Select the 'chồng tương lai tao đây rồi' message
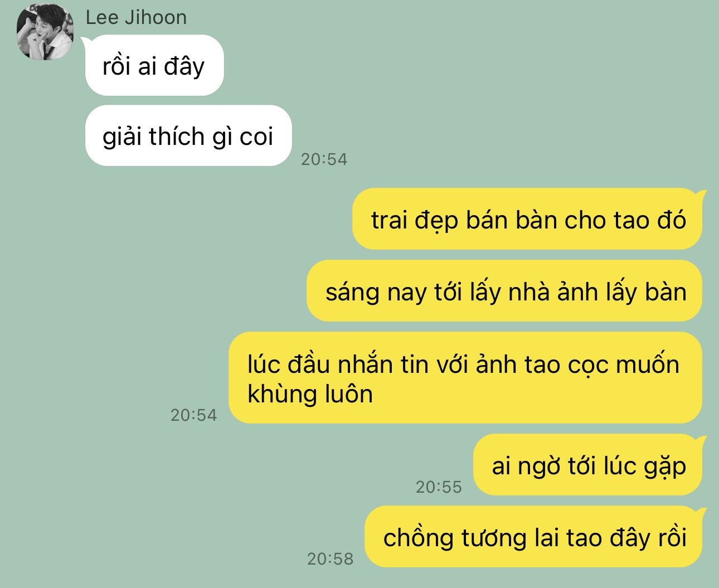719x588 pixels. point(534,537)
